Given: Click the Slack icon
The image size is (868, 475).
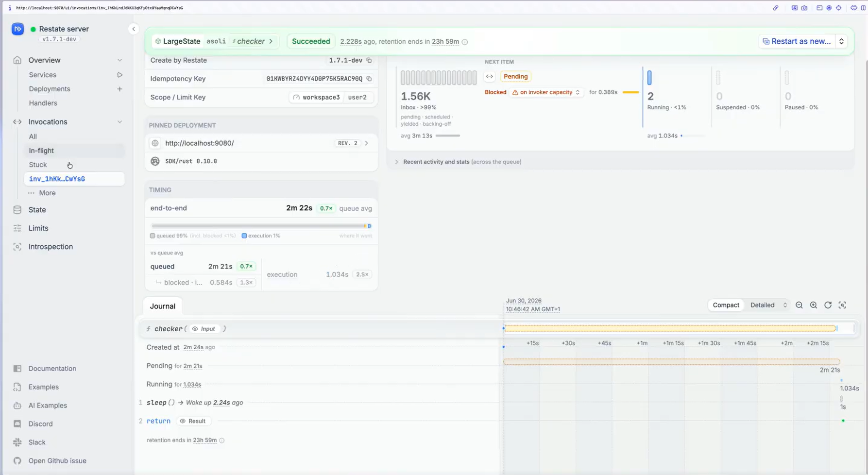Looking at the screenshot, I should click(17, 442).
